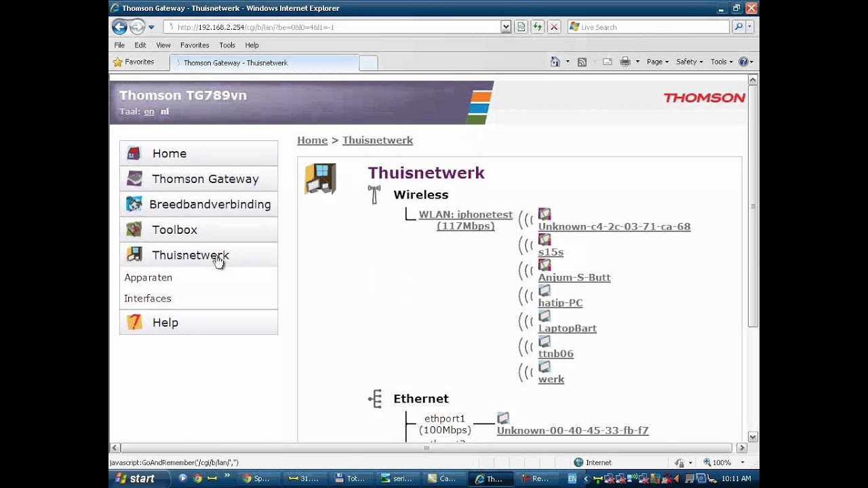Click the IE Home house icon
Screen dimensions: 868x488
(x=555, y=62)
